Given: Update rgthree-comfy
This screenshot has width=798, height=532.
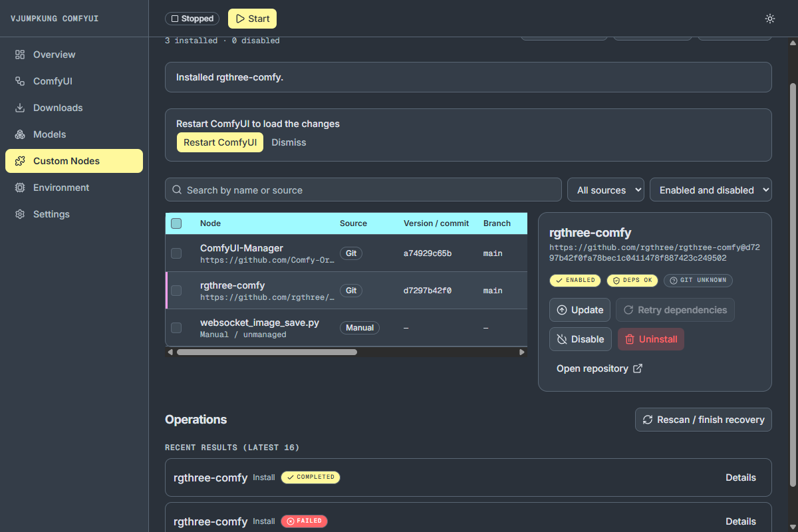Looking at the screenshot, I should pos(580,310).
